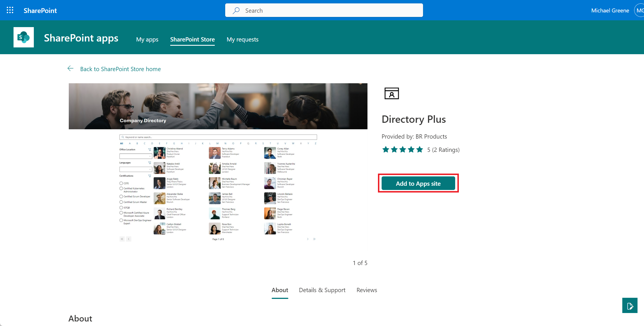Click the feedback edit icon
644x326 pixels.
630,305
